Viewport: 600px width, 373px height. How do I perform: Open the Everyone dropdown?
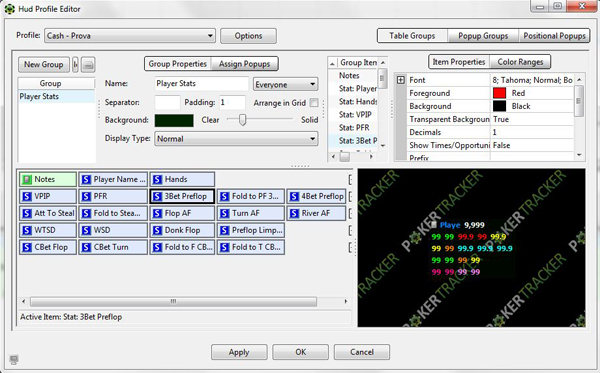point(285,84)
